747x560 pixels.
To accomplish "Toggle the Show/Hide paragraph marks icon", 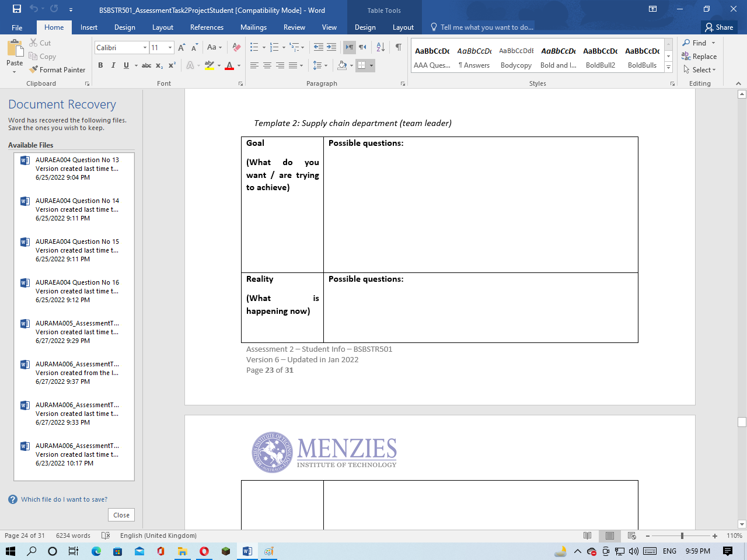I will tap(399, 47).
